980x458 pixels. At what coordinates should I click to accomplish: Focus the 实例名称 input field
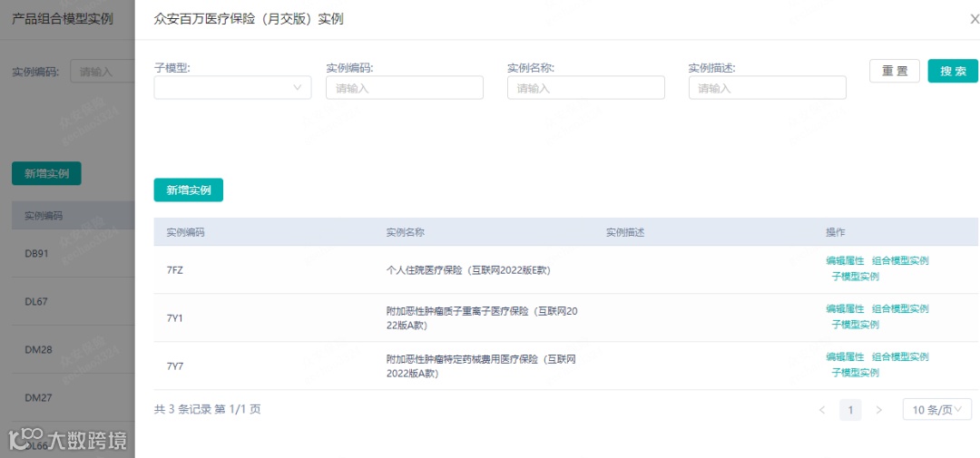coord(585,87)
